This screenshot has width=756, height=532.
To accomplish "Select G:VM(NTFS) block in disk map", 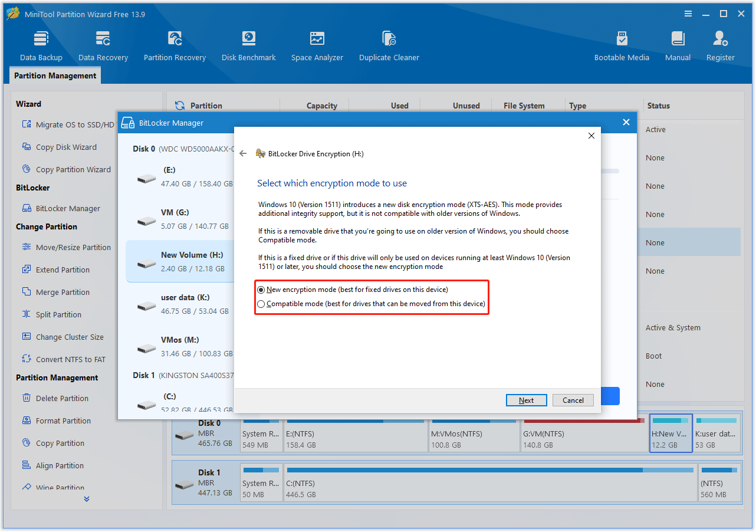I will coord(584,434).
